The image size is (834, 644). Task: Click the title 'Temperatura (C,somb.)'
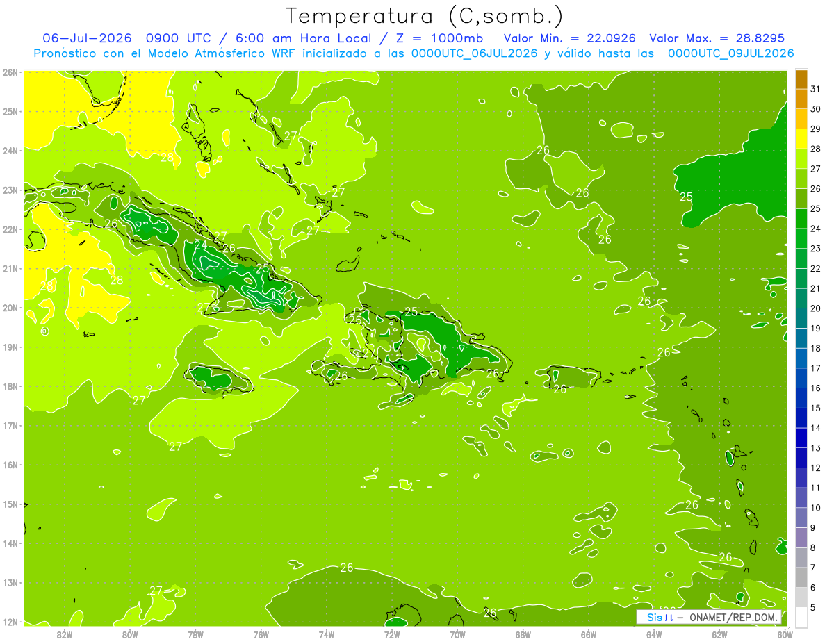(x=425, y=17)
